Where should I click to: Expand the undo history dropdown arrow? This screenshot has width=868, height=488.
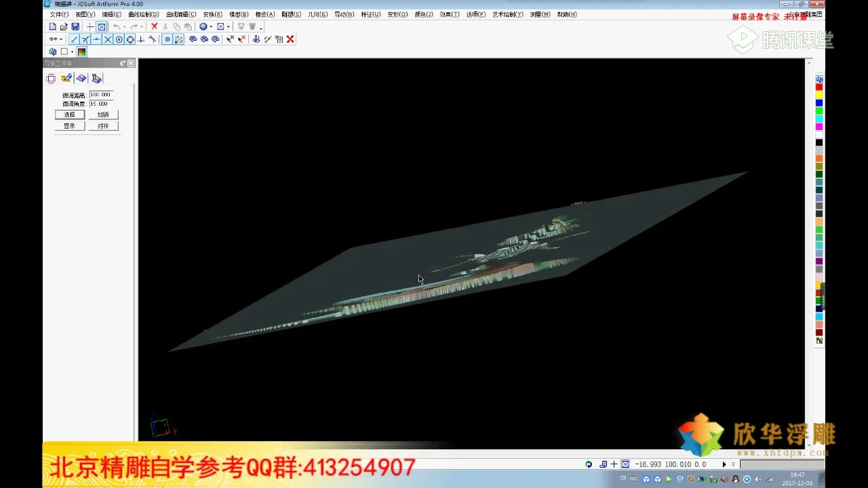[124, 27]
